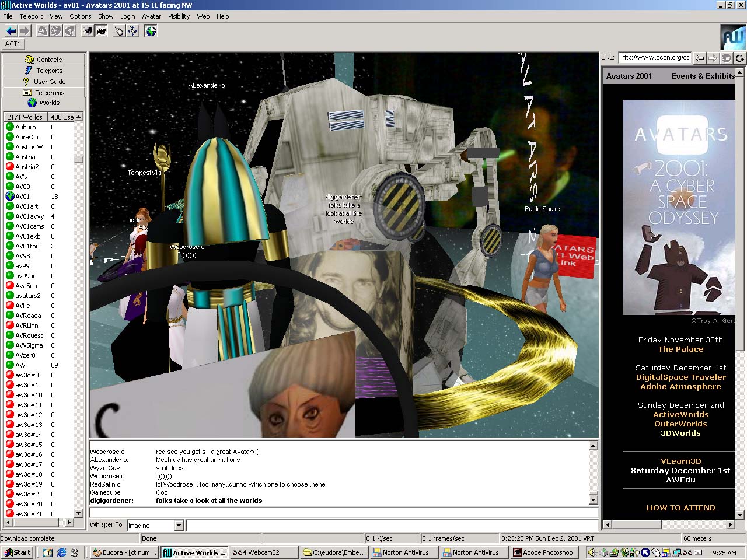Open the Teleport menu
Image resolution: width=747 pixels, height=560 pixels.
pyautogui.click(x=31, y=16)
